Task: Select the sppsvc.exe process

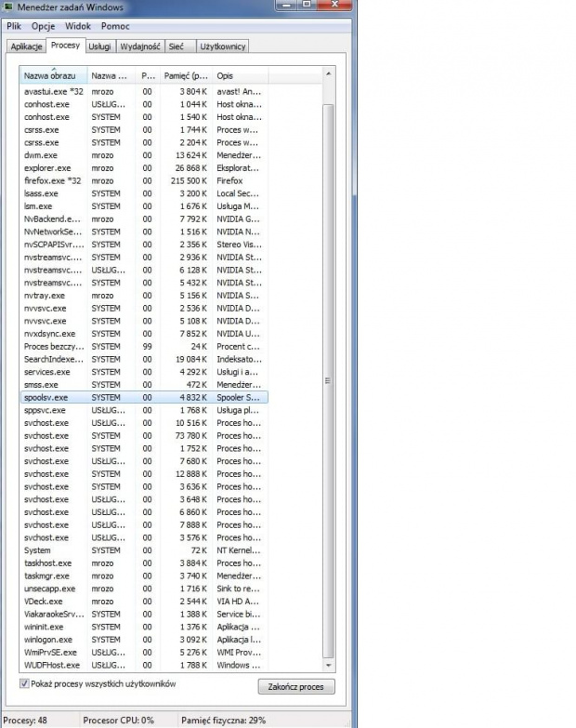Action: click(x=144, y=410)
